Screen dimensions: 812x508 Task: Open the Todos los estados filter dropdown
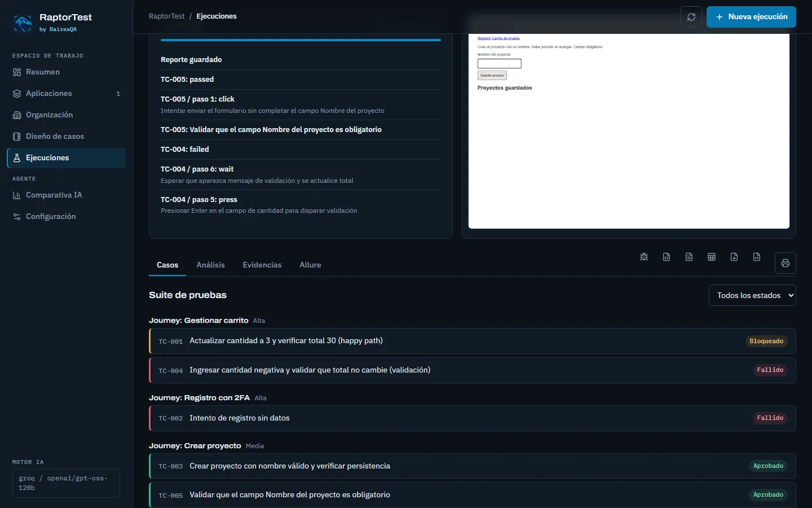point(752,295)
